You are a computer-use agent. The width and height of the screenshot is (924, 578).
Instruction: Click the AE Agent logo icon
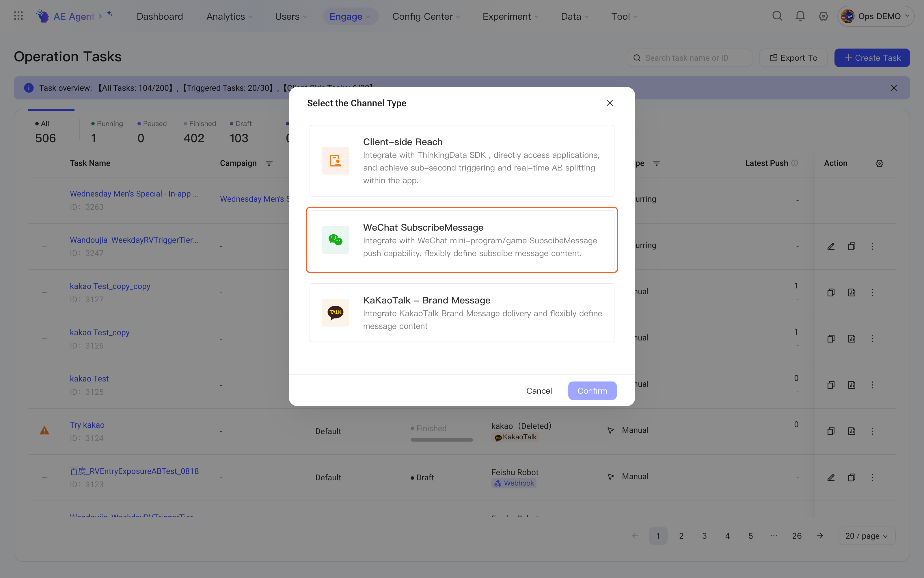pyautogui.click(x=43, y=16)
